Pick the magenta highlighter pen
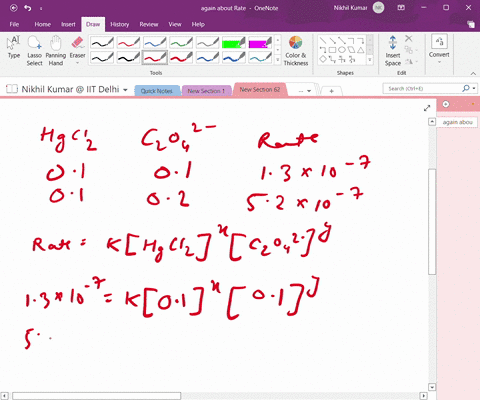The height and width of the screenshot is (400, 480). point(260,43)
